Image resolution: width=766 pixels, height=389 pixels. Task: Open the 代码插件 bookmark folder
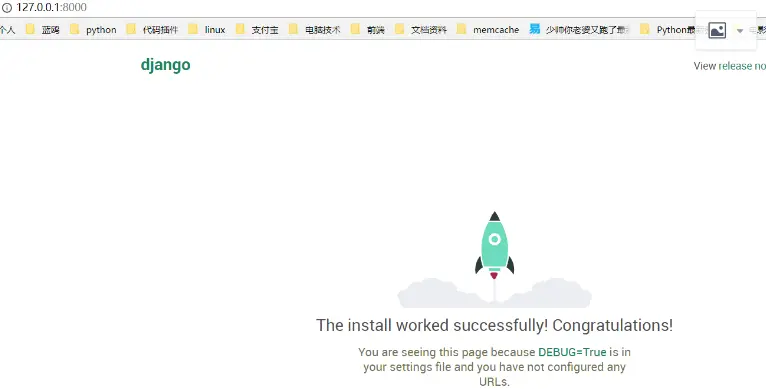coord(152,30)
